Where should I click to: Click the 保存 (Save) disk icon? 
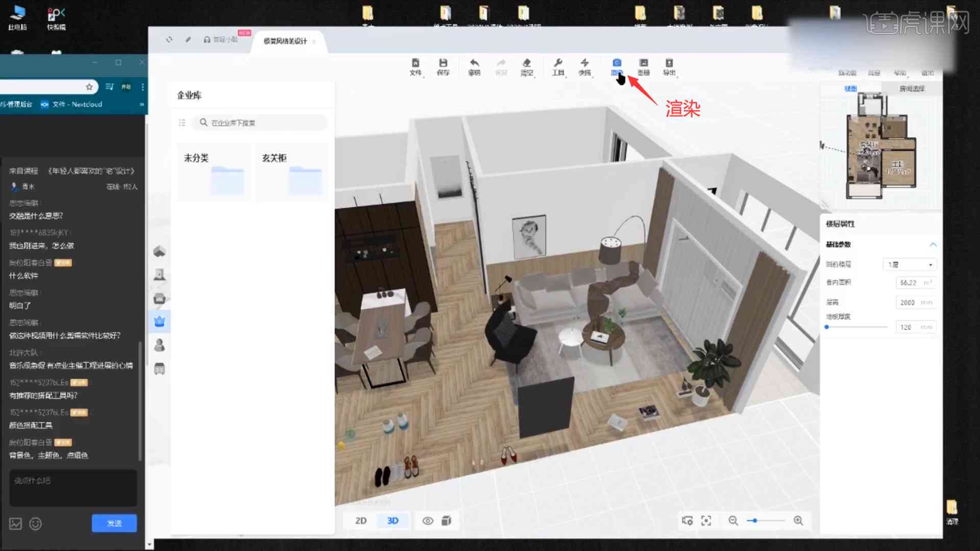pos(443,67)
